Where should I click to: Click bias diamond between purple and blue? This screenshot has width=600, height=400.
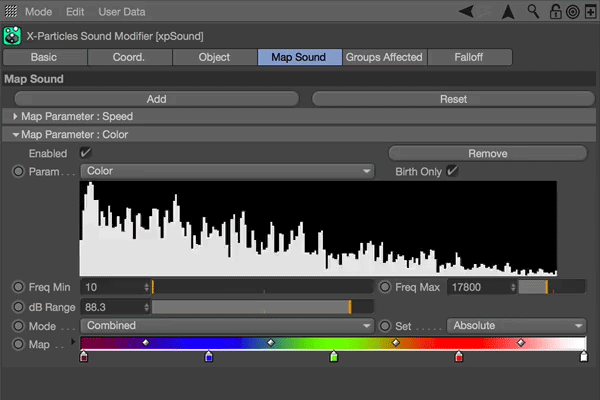point(146,342)
